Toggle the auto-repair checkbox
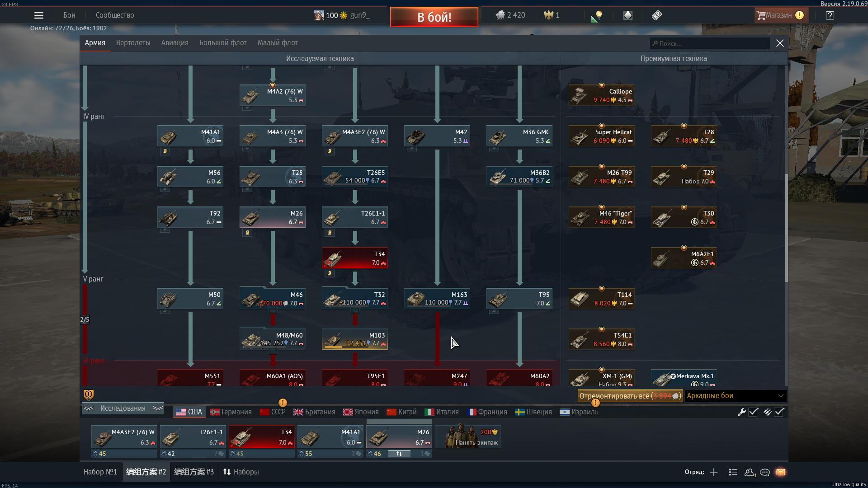868x488 pixels. (753, 412)
